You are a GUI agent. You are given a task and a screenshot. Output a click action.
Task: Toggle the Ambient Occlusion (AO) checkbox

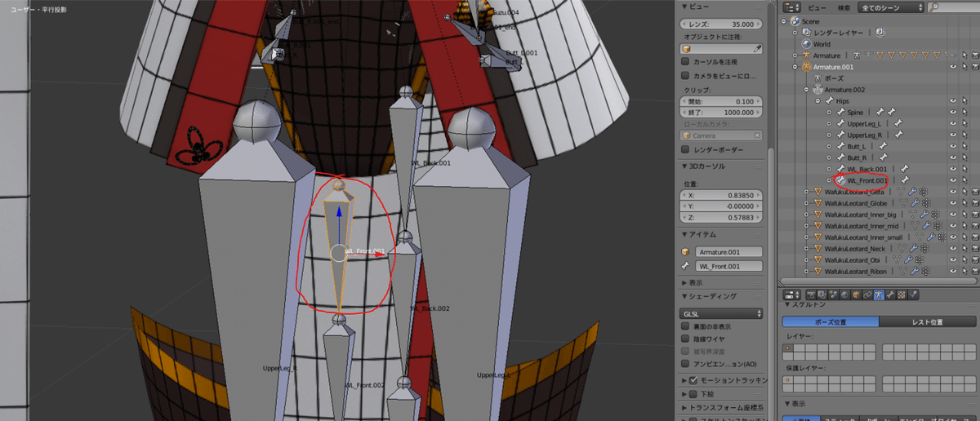tap(685, 364)
